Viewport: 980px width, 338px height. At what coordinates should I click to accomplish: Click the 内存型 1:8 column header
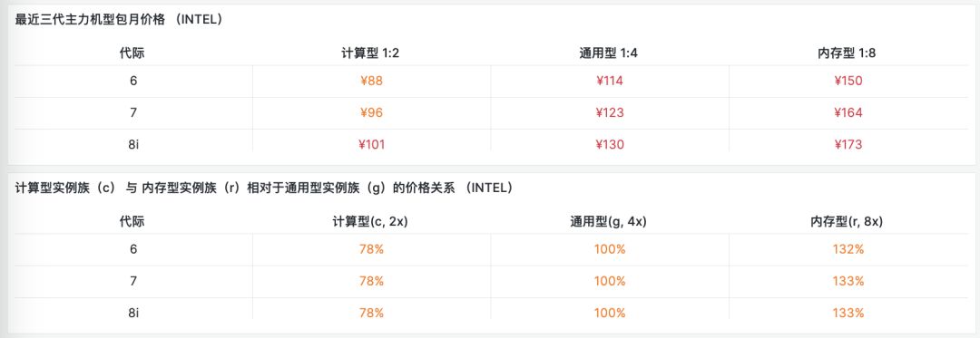click(848, 53)
